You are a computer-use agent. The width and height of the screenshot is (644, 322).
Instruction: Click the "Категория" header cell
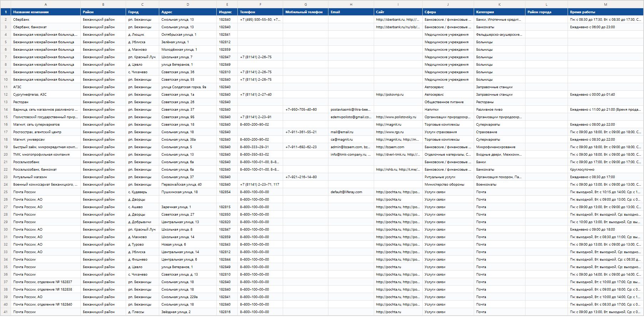point(499,12)
